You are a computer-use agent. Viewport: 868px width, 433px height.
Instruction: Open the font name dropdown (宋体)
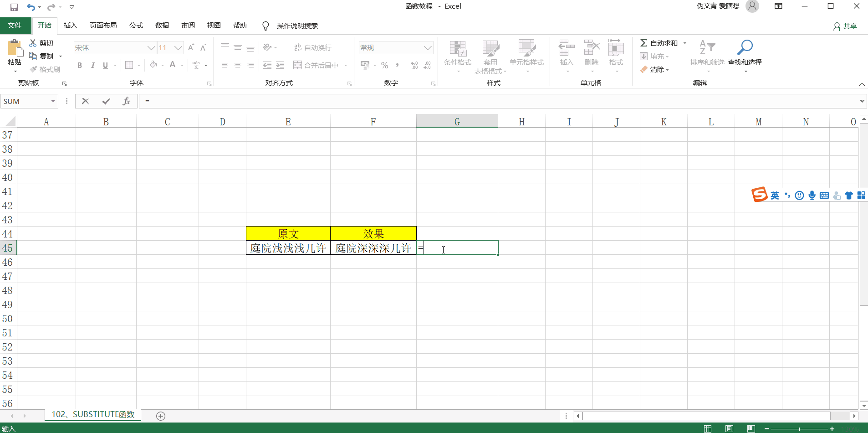click(151, 47)
